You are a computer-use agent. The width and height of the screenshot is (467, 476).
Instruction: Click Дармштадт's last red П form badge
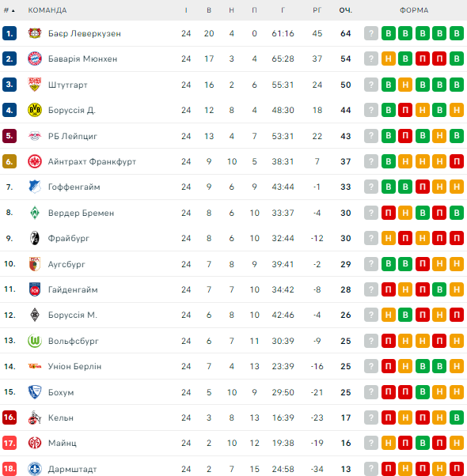tap(457, 468)
